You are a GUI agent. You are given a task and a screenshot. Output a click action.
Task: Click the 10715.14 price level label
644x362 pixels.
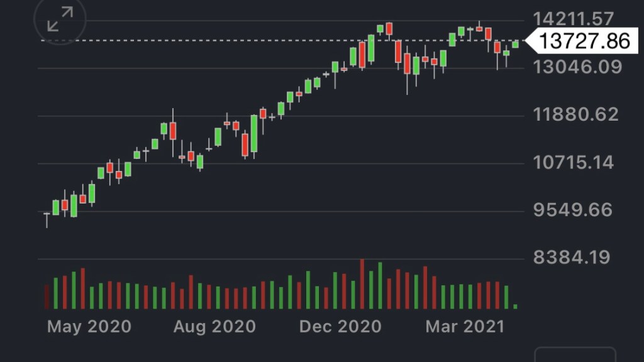point(573,163)
